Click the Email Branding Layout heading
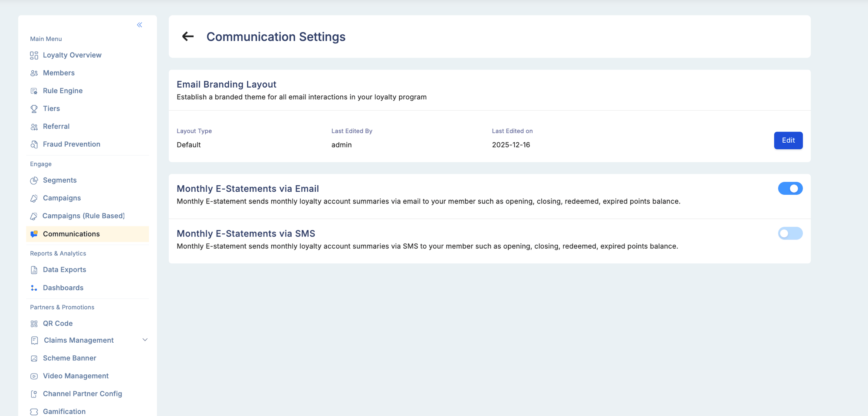Viewport: 868px width, 416px height. [227, 84]
